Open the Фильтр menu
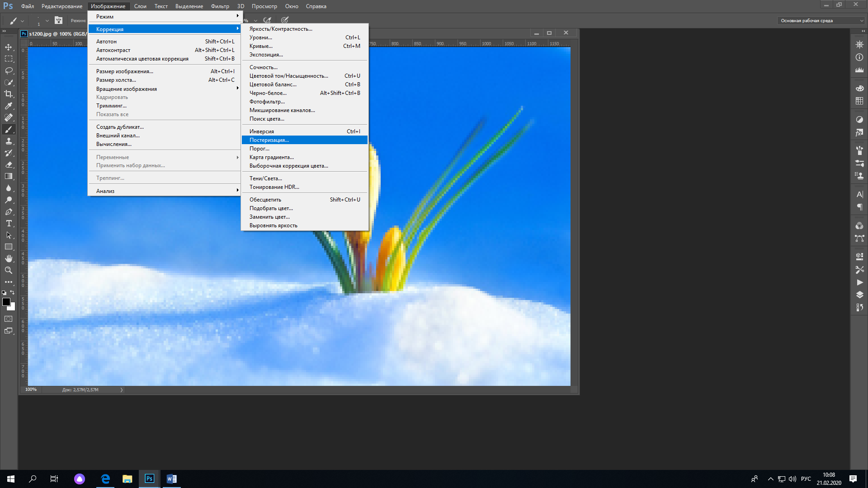Screen dimensions: 868x488 pos(220,6)
